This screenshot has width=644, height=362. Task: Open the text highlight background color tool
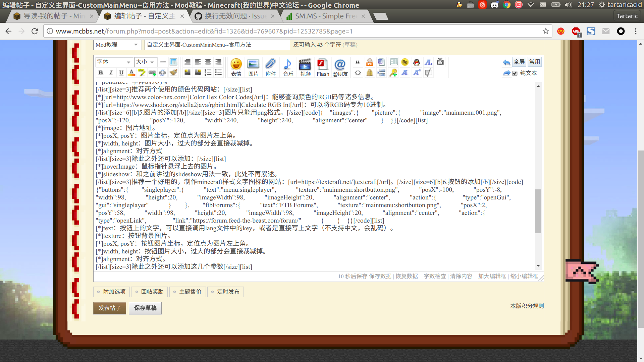[142, 72]
